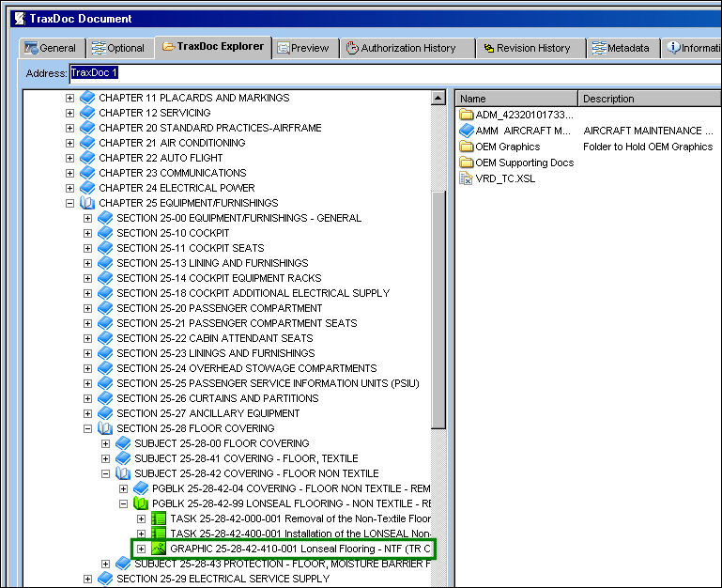Go to the Revision History tab

530,48
